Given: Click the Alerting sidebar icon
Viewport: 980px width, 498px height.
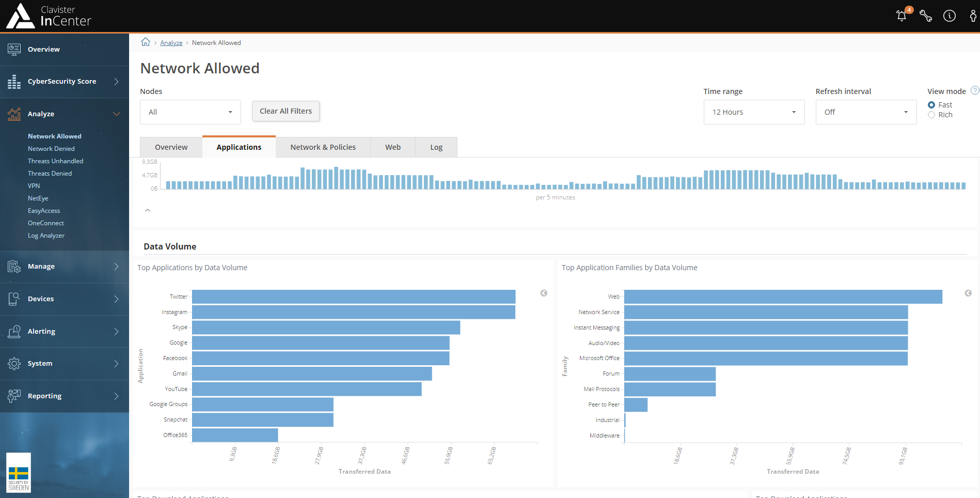Looking at the screenshot, I should click(14, 332).
